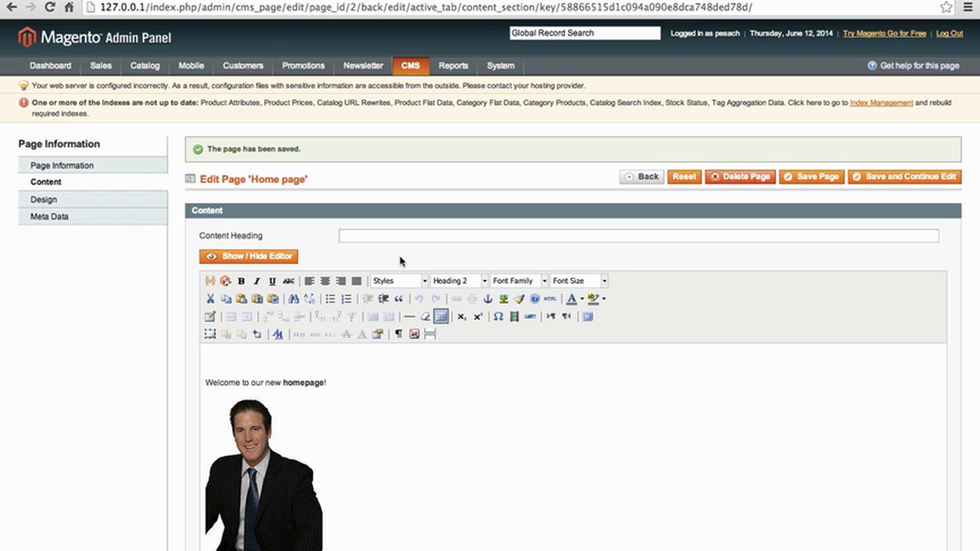The height and width of the screenshot is (551, 980).
Task: Apply italic formatting
Action: click(256, 280)
